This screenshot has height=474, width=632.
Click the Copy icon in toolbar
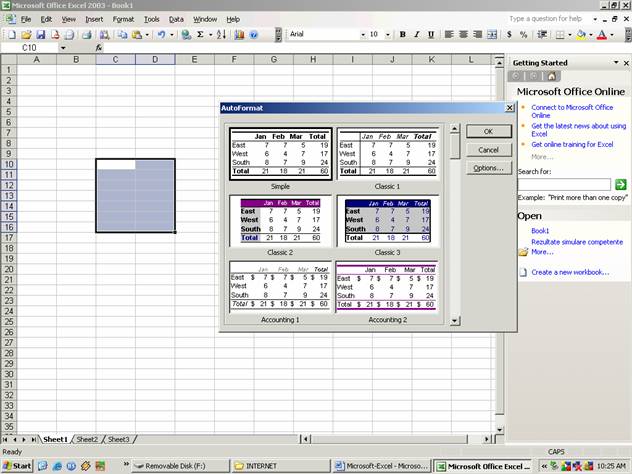pos(122,35)
